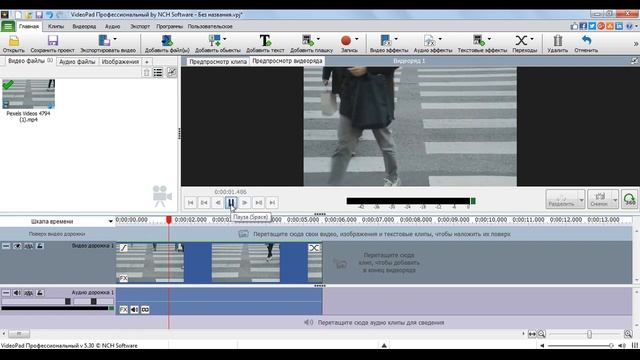Open Видео эффекты tool

(x=386, y=41)
